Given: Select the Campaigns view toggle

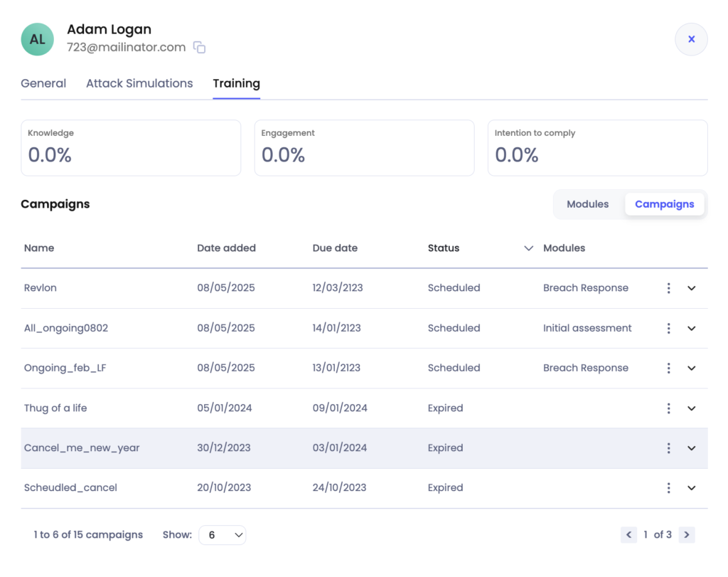Looking at the screenshot, I should point(664,204).
